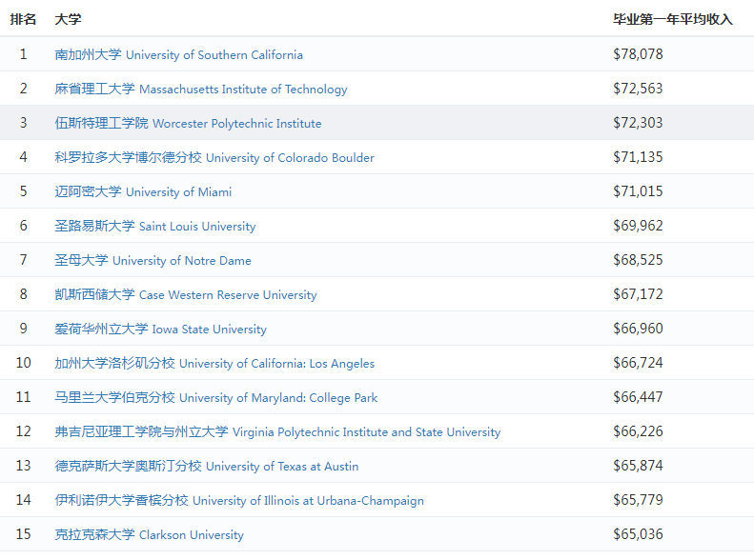Select University of Colorado Boulder link

point(214,158)
